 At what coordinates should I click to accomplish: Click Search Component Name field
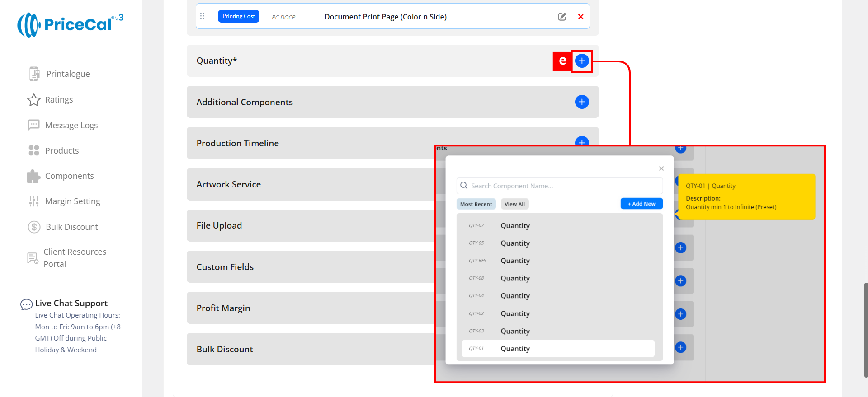point(560,186)
